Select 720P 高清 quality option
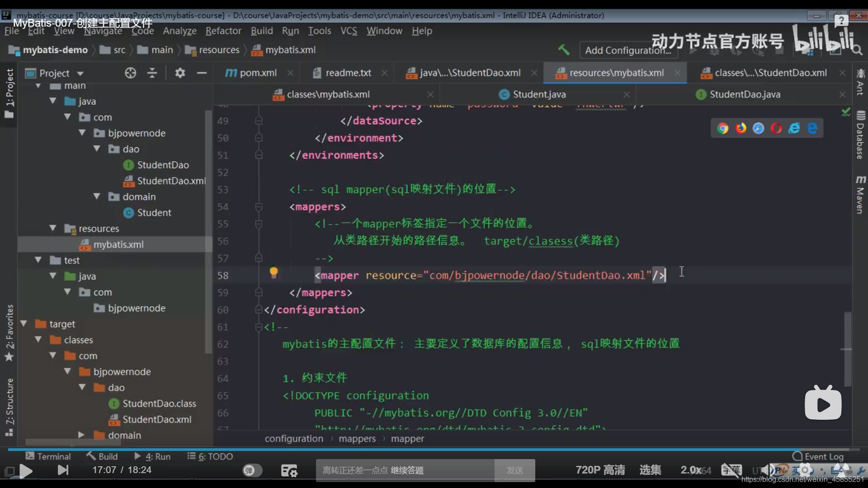The height and width of the screenshot is (488, 868). pyautogui.click(x=600, y=470)
